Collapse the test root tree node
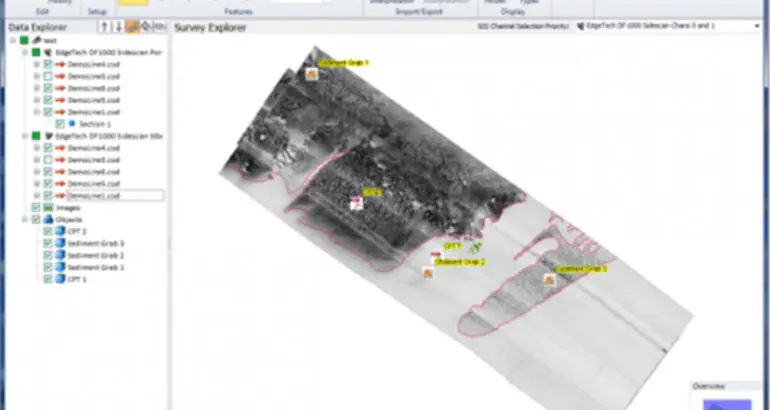This screenshot has height=410, width=770. coord(12,40)
